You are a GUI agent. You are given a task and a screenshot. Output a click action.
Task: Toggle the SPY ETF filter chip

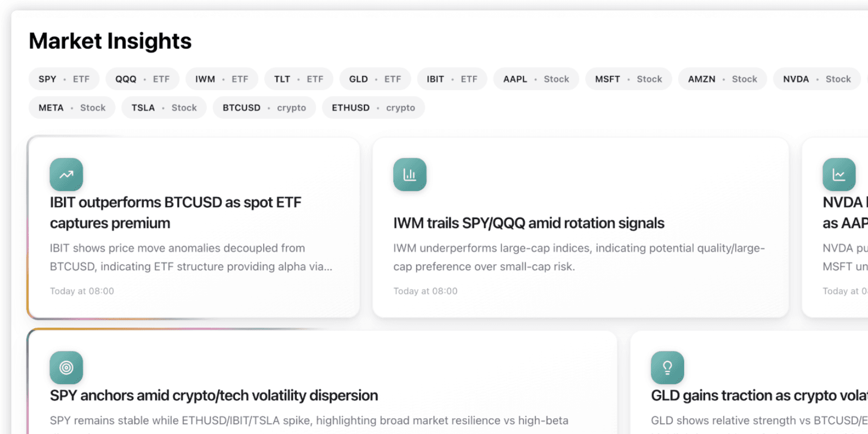click(63, 79)
